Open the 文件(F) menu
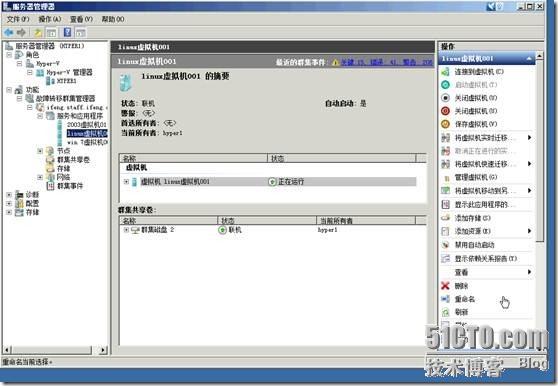Screen dimensions: 558x386 [x=18, y=19]
